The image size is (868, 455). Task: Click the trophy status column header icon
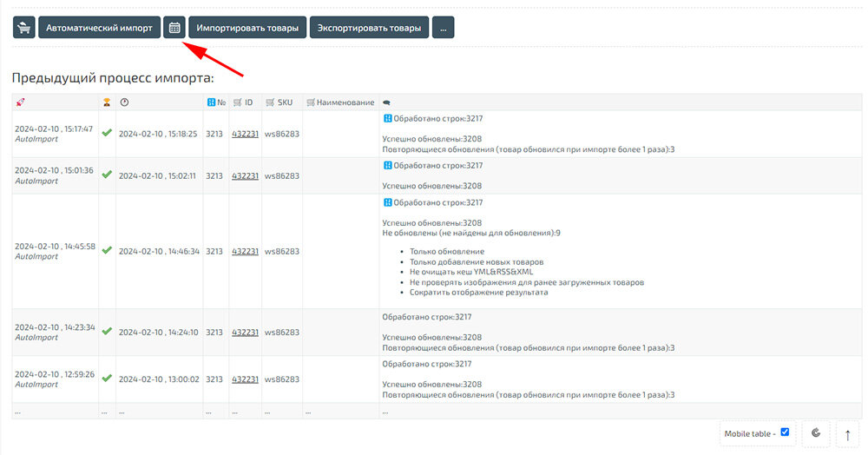(107, 102)
